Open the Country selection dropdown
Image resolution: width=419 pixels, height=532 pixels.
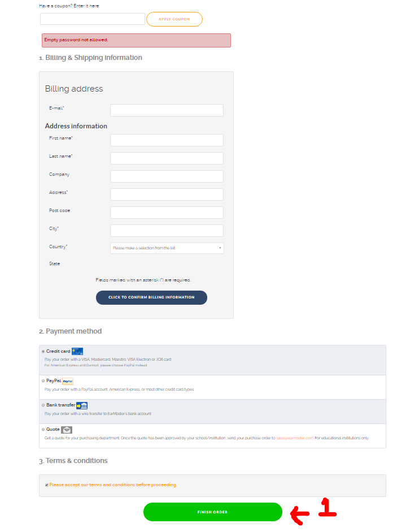[167, 248]
